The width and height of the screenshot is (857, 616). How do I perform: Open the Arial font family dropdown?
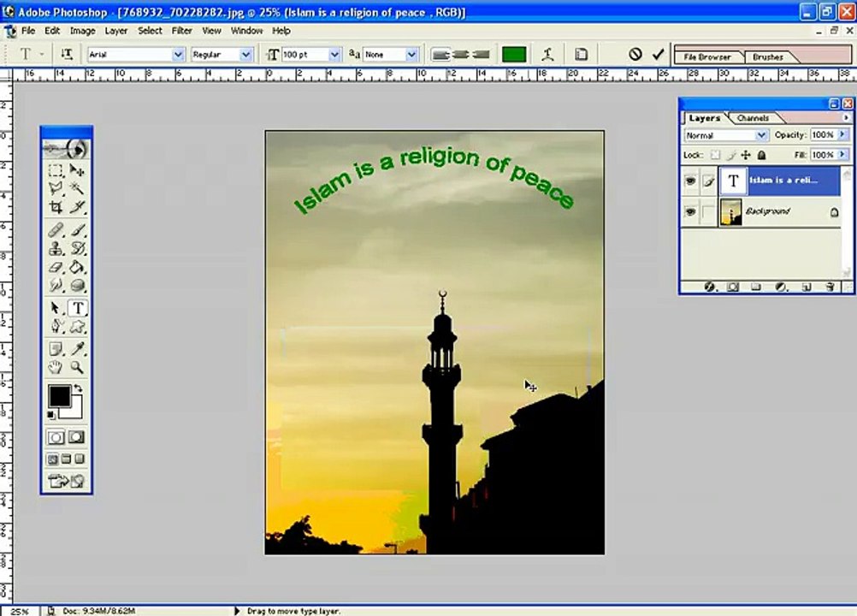[178, 55]
